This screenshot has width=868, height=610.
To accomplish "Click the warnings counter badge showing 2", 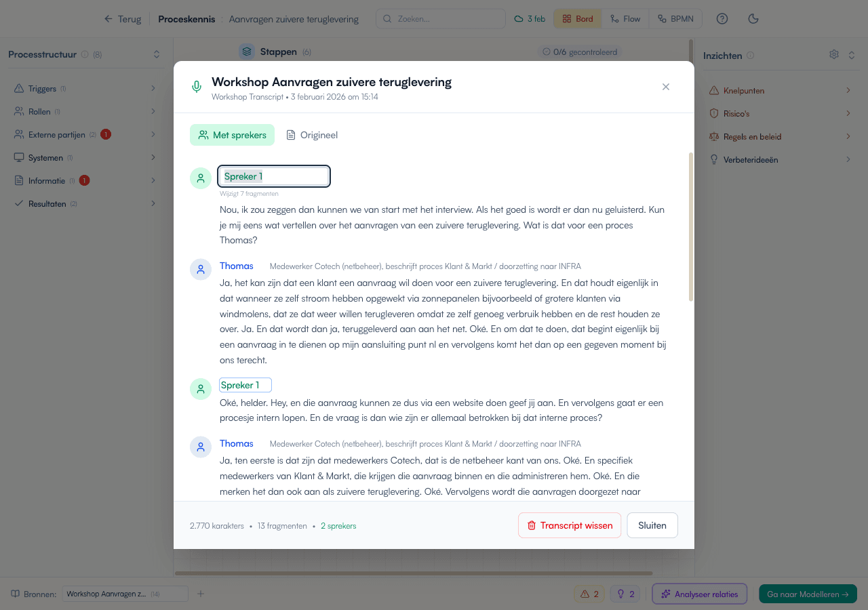I will point(589,594).
